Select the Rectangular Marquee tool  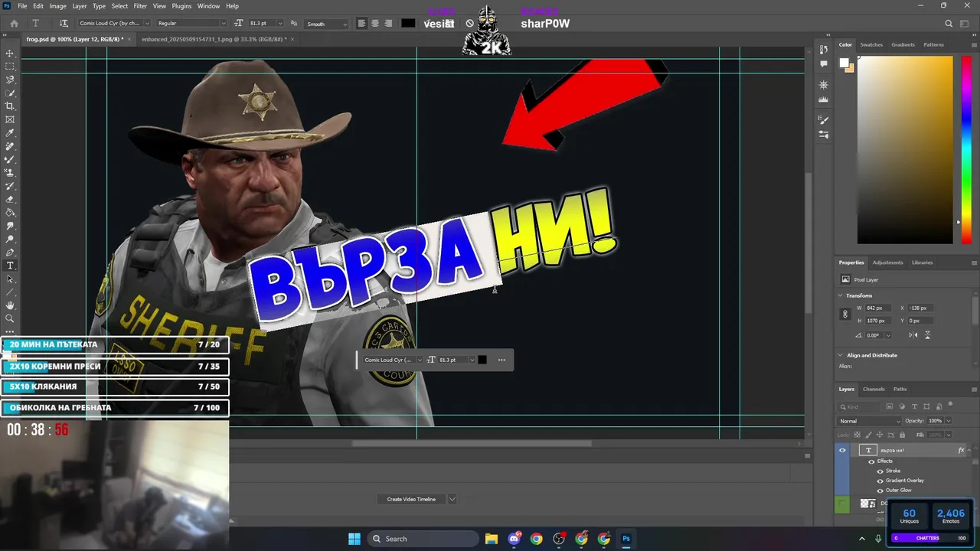pos(10,67)
